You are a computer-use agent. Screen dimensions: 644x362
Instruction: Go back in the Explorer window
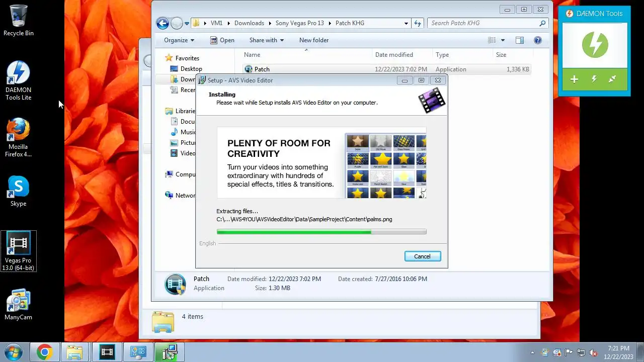point(163,23)
